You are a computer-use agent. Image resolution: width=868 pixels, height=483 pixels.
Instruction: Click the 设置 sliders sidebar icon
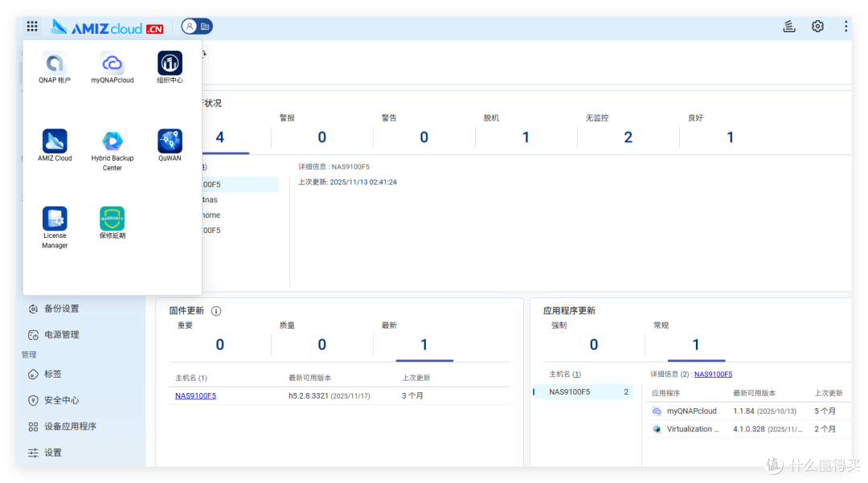[x=33, y=452]
